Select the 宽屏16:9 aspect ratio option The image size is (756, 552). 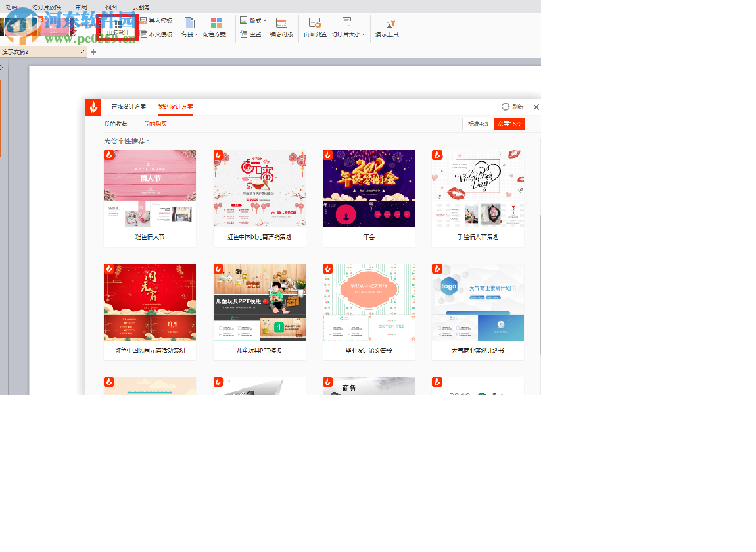click(x=508, y=124)
